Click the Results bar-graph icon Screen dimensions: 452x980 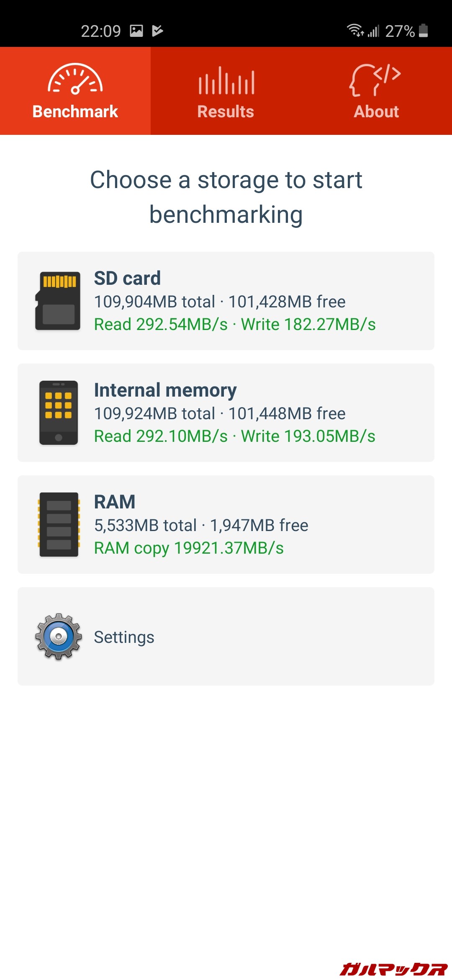click(226, 83)
